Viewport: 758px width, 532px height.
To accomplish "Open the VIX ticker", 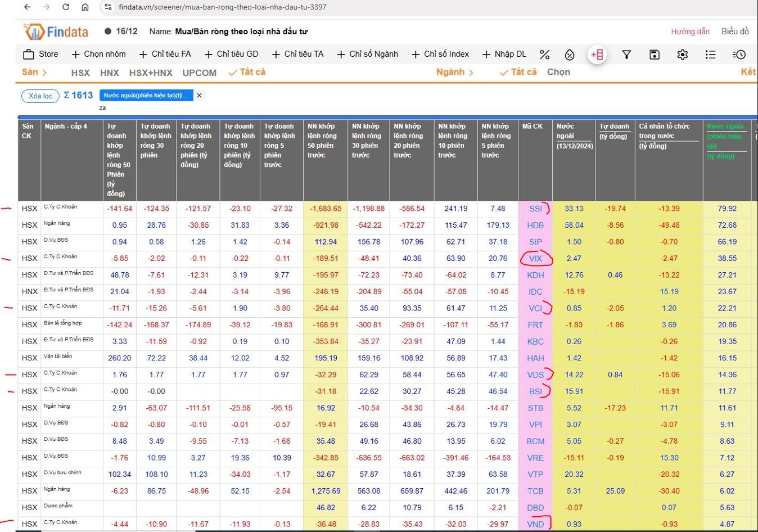I will pyautogui.click(x=535, y=259).
